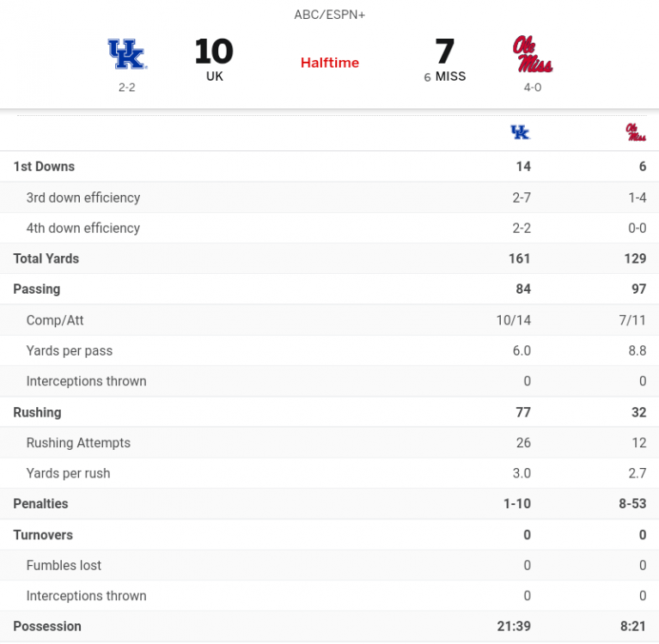Click the small Ole Miss logo column header
This screenshot has width=659, height=644.
(x=636, y=132)
